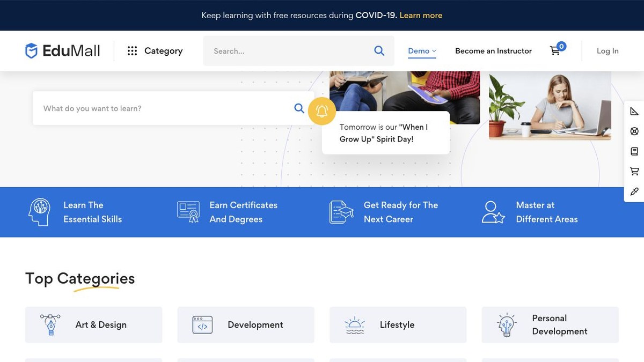Click the paintbrush icon in side panel
Viewport: 644px width, 362px height.
pyautogui.click(x=634, y=191)
